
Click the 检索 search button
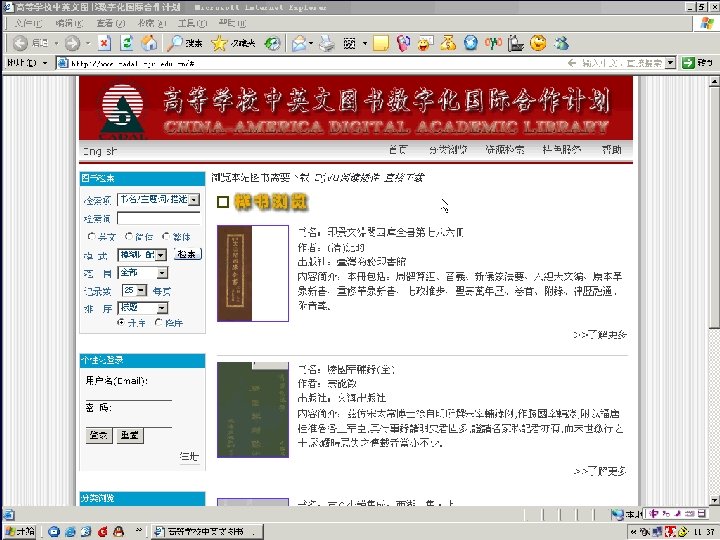(x=187, y=254)
